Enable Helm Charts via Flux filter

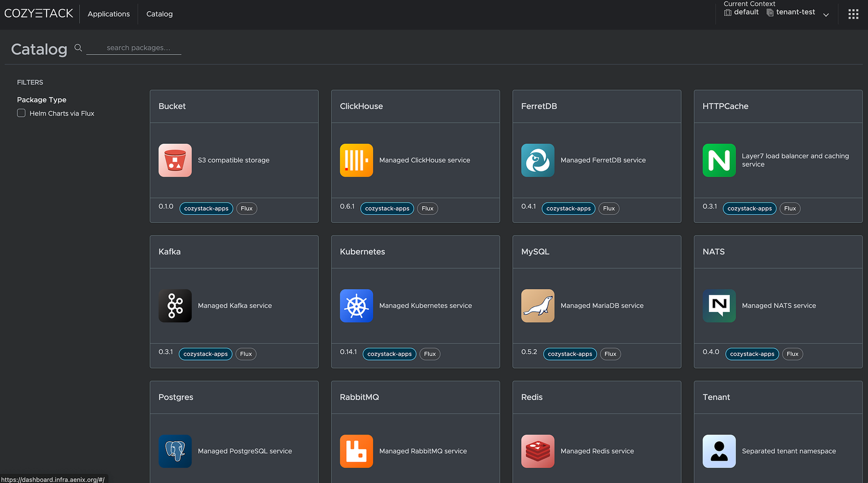pos(21,113)
